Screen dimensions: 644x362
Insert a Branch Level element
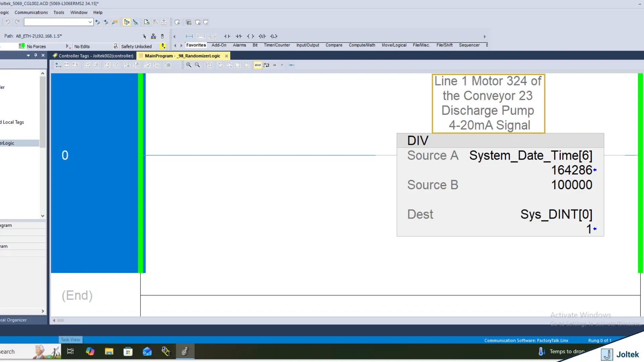click(212, 36)
